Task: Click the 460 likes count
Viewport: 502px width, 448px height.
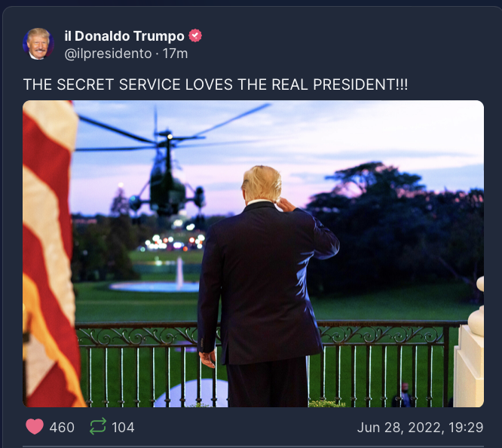Action: pos(62,428)
